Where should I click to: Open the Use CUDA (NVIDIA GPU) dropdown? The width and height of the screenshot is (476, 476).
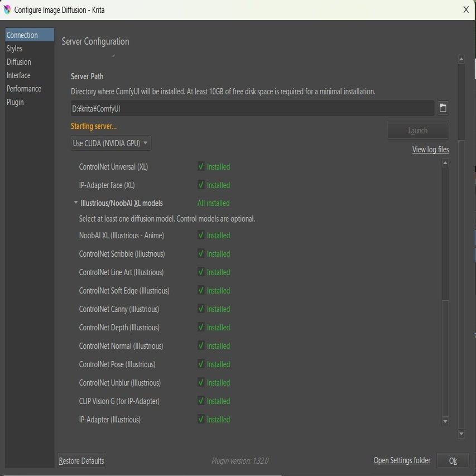coord(111,143)
